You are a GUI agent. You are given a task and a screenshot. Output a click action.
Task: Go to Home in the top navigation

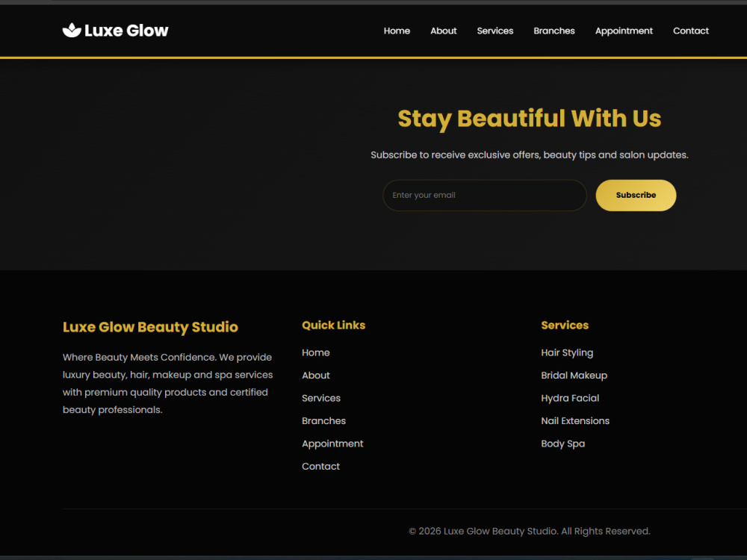(397, 31)
